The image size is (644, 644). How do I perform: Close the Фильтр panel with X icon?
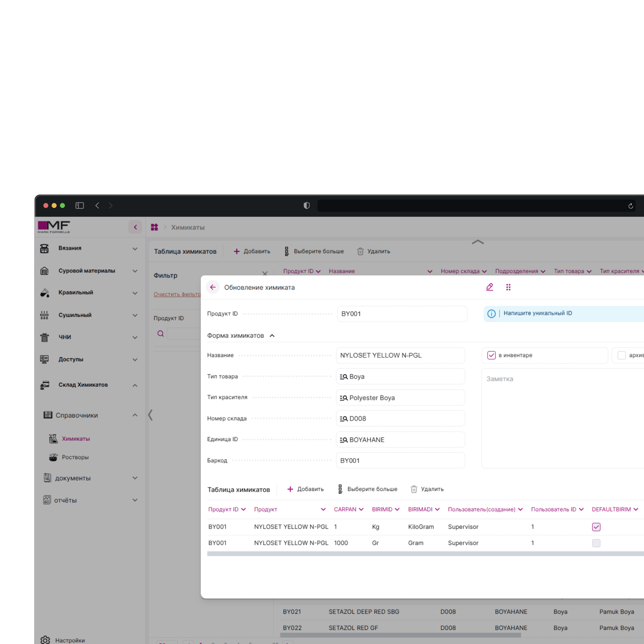pos(265,274)
